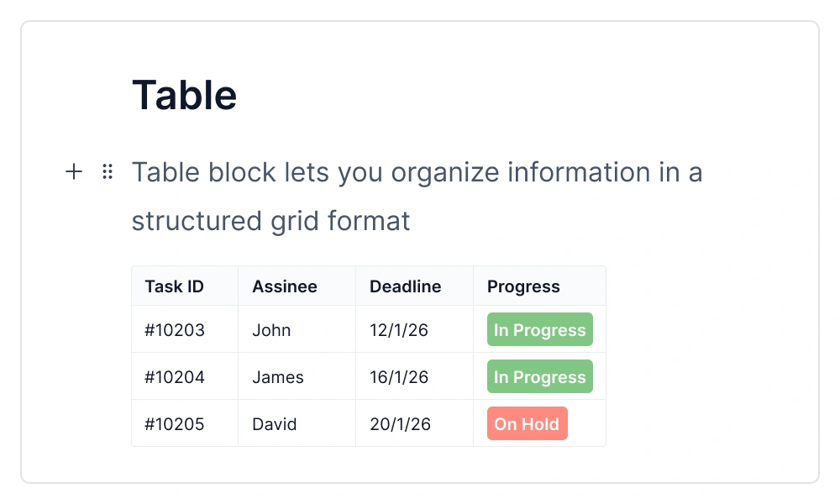The height and width of the screenshot is (504, 840).
Task: Click the plus icon to add a block
Action: tap(74, 171)
